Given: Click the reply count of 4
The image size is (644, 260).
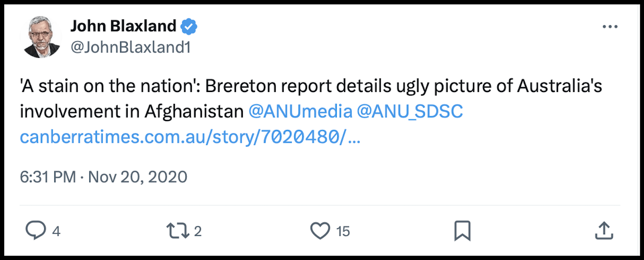Looking at the screenshot, I should [x=56, y=231].
